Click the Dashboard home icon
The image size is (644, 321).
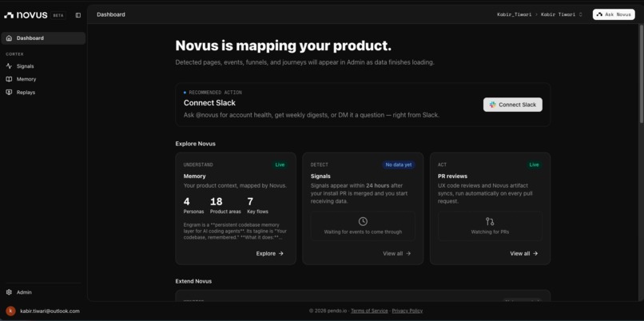pos(9,38)
